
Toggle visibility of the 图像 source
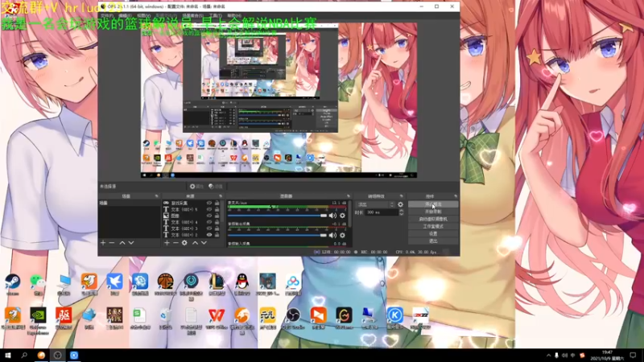click(x=209, y=216)
